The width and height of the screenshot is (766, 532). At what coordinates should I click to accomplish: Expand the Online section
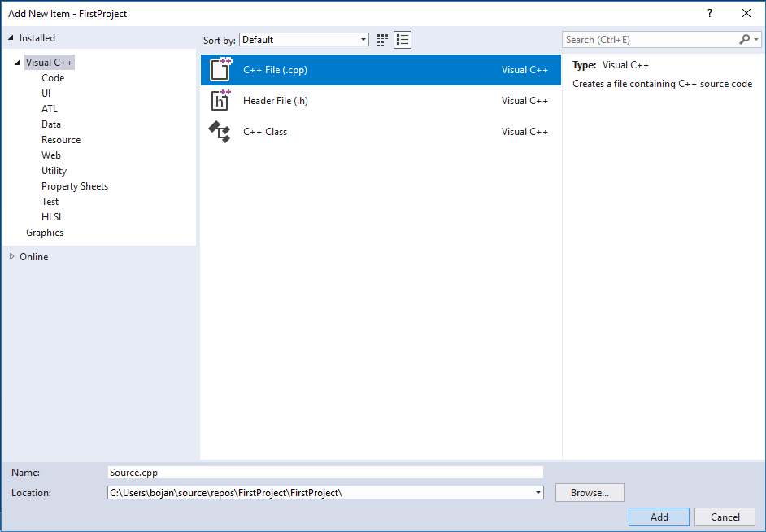click(11, 256)
